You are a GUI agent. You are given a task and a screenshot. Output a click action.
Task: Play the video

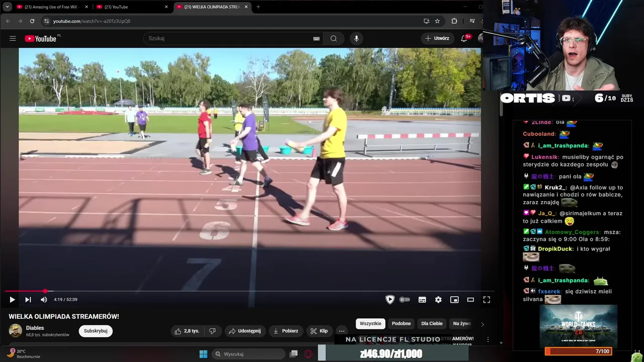tap(12, 300)
